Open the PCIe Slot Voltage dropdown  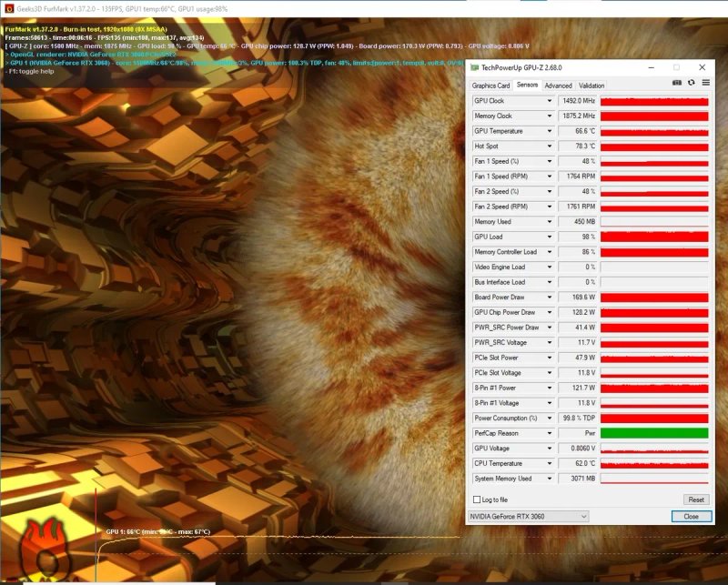point(550,373)
